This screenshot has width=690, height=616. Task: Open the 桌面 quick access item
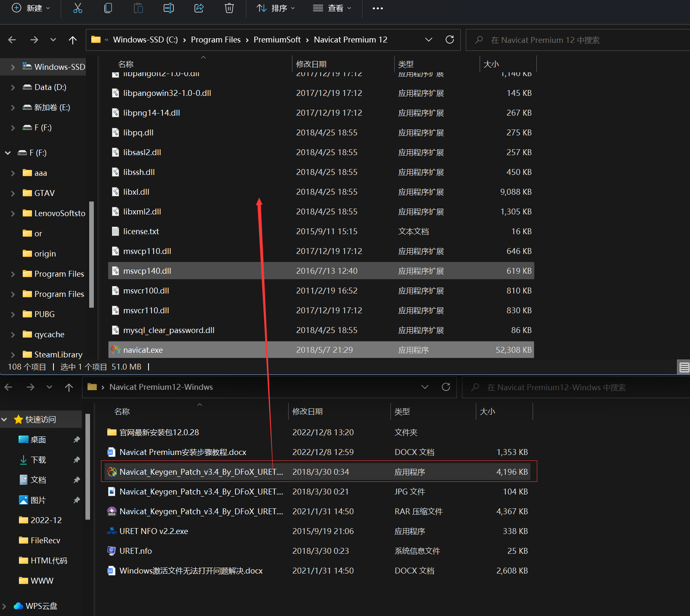tap(38, 440)
